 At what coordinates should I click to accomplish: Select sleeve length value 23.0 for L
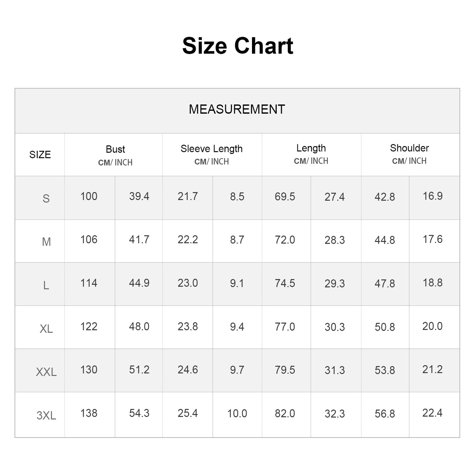[x=188, y=283]
